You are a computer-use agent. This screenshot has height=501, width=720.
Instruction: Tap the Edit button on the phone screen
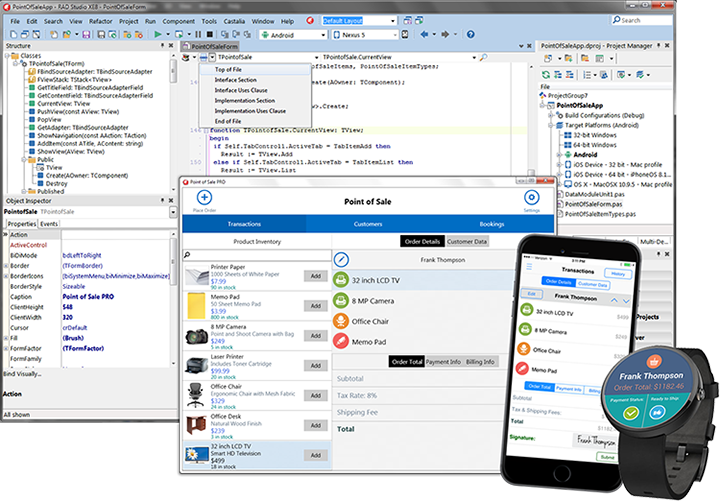click(531, 293)
